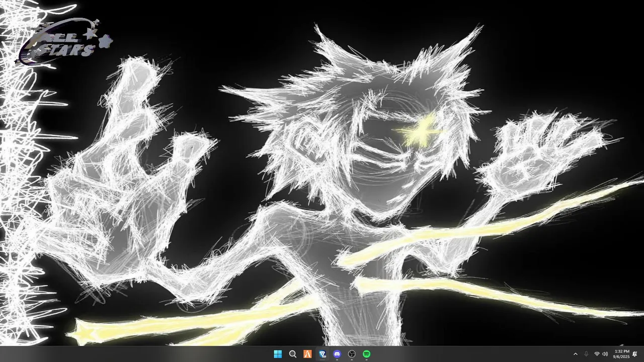
Task: Open OBS Studio from the taskbar
Action: [352, 354]
